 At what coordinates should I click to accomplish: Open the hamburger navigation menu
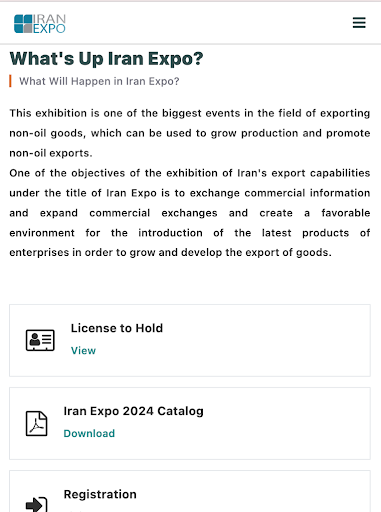click(x=359, y=23)
